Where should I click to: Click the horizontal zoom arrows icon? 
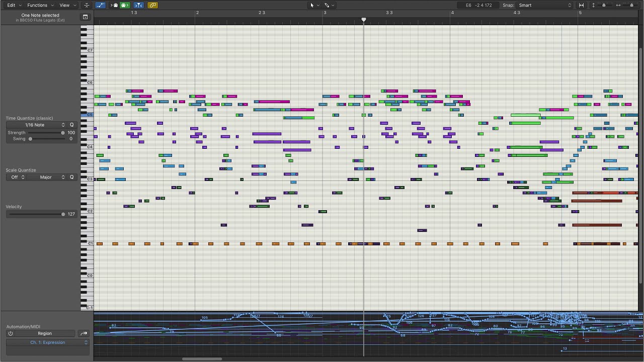coord(618,5)
